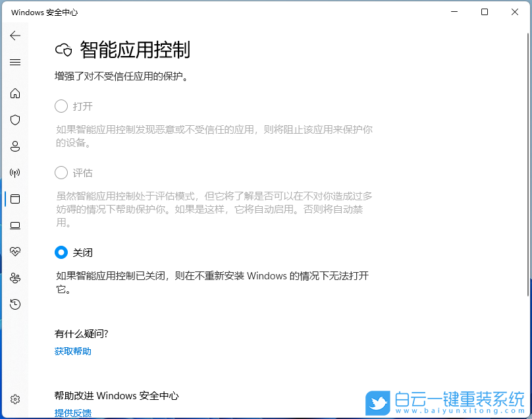Click the Firewall & network protection icon

(x=15, y=173)
